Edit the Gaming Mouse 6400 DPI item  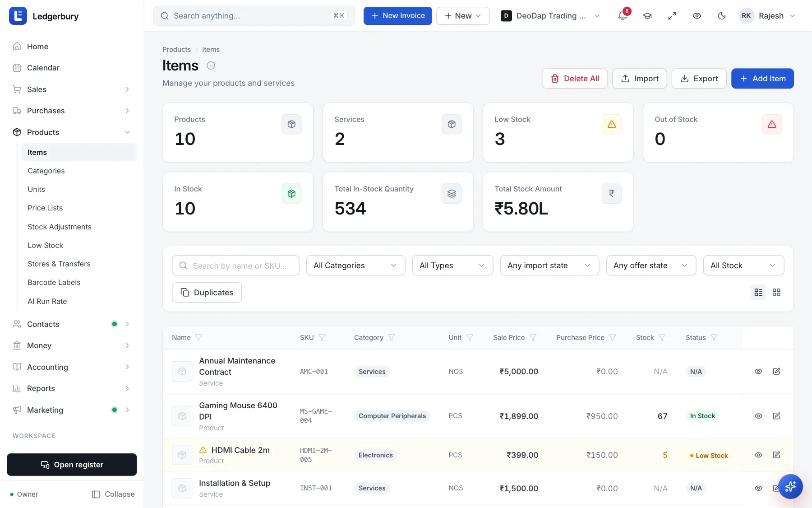(776, 416)
